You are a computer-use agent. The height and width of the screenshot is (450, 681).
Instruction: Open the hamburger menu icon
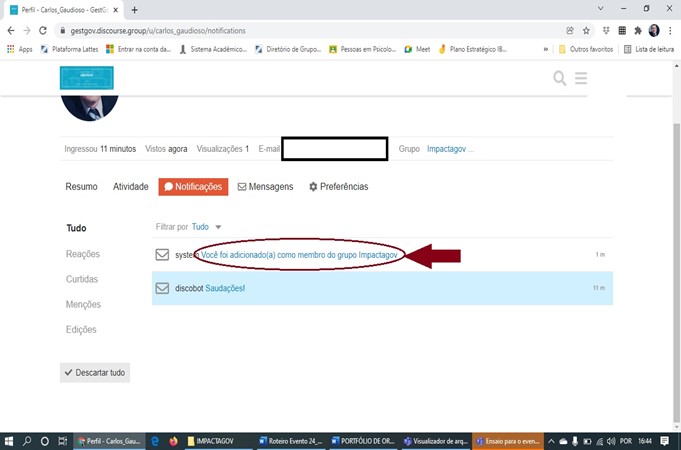[580, 78]
